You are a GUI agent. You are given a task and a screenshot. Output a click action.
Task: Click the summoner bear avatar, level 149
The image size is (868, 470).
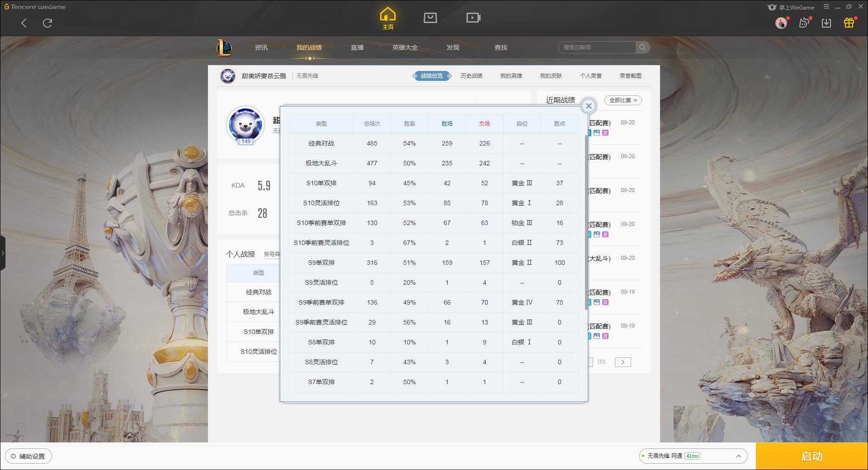[x=245, y=125]
